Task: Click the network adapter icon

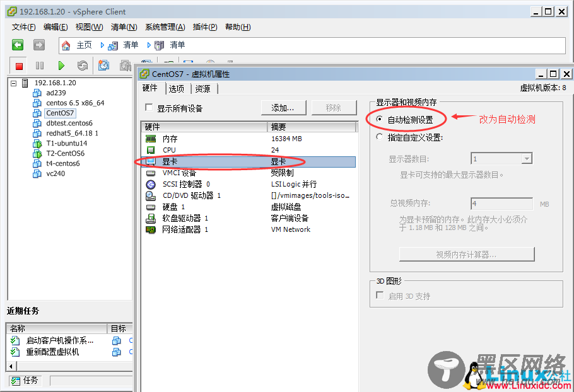Action: click(151, 229)
